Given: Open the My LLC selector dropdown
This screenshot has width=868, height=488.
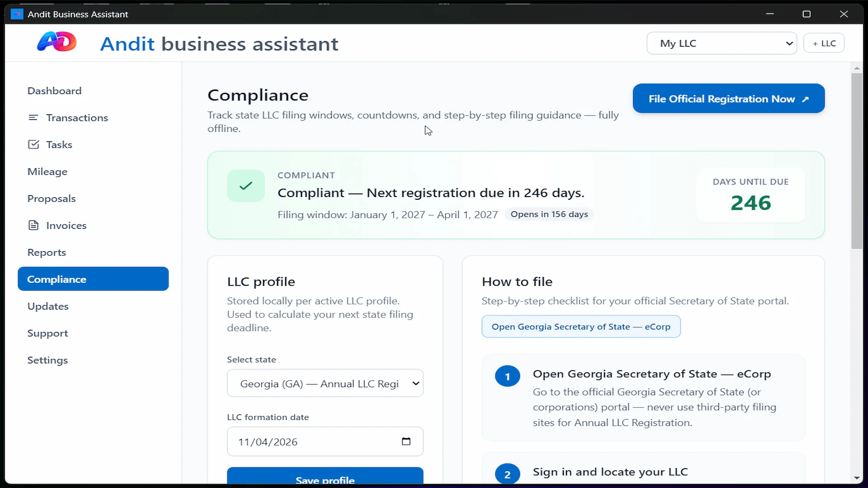Looking at the screenshot, I should click(x=722, y=43).
